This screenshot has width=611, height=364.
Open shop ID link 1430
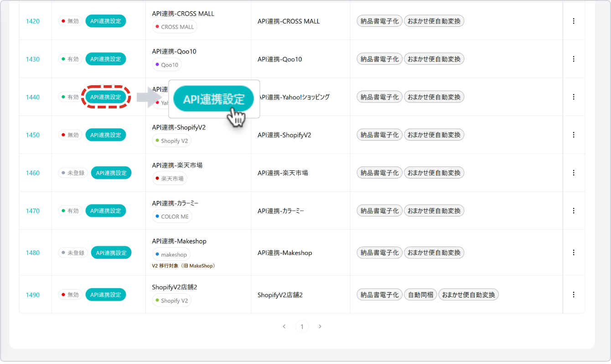tap(32, 59)
